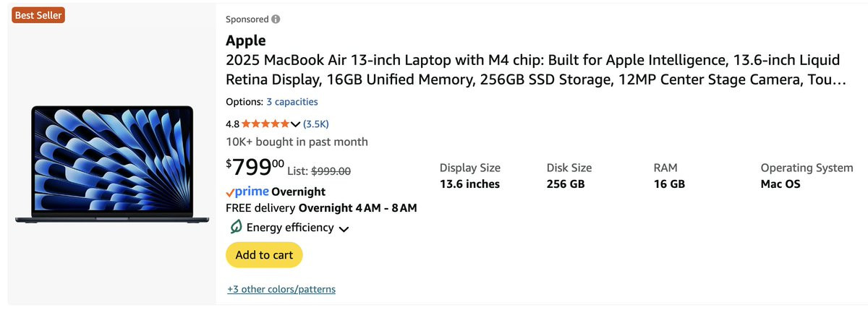Click the orange star rating icons
Screen dimensions: 868x310
[x=265, y=124]
